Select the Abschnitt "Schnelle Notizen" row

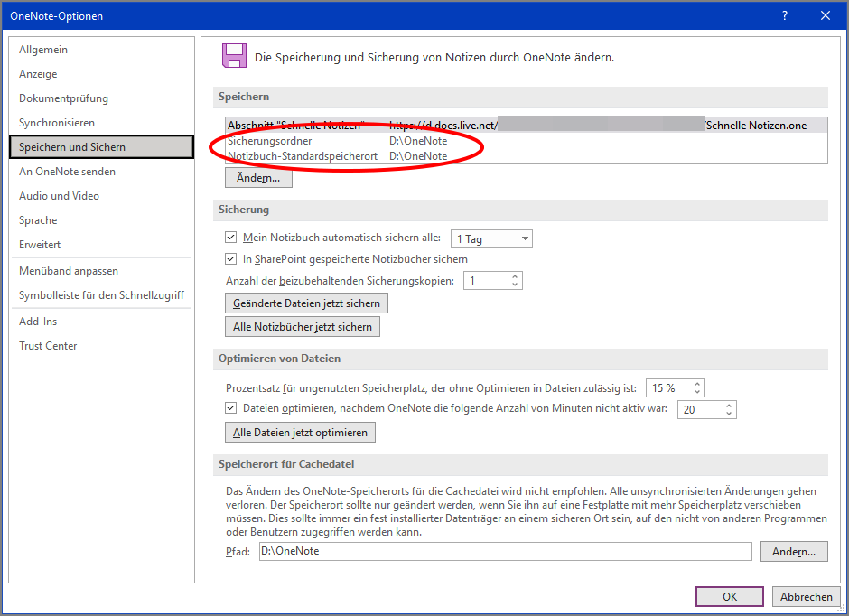[527, 125]
